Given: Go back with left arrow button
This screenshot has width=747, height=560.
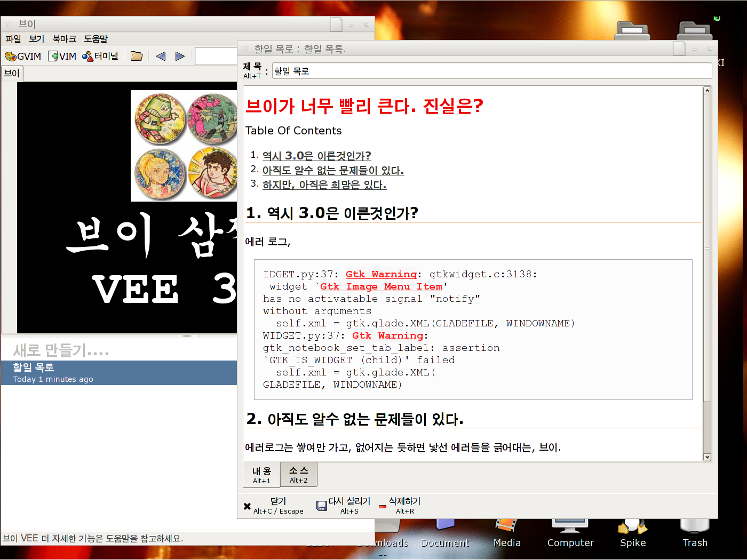Looking at the screenshot, I should coord(161,56).
